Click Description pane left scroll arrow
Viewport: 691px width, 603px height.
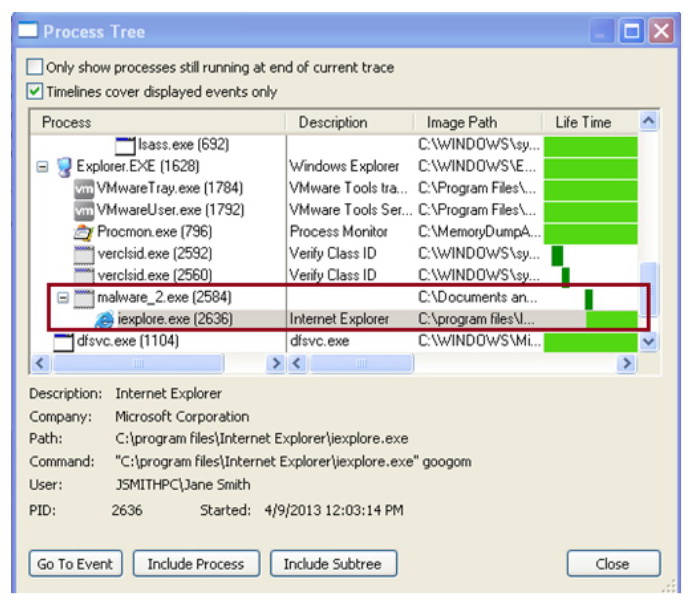pos(298,364)
